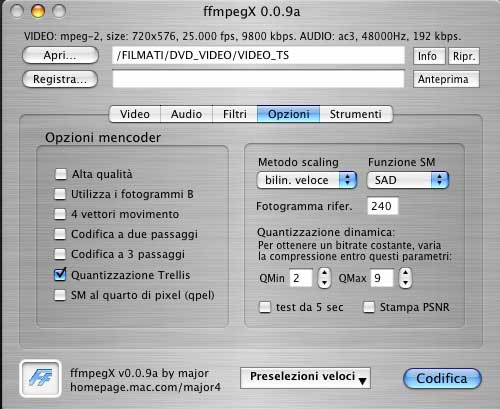500x409 pixels.
Task: Click the Codifica button
Action: [x=442, y=379]
